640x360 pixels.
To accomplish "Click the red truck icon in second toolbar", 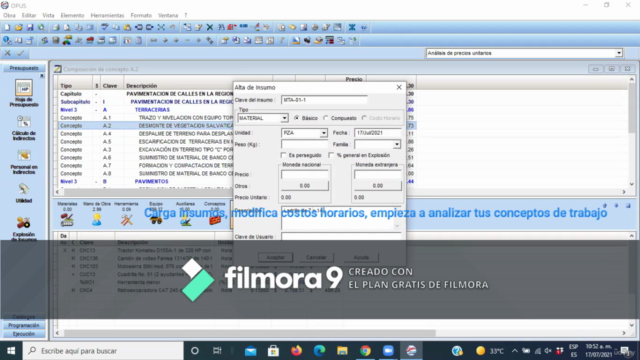I will coord(90,40).
